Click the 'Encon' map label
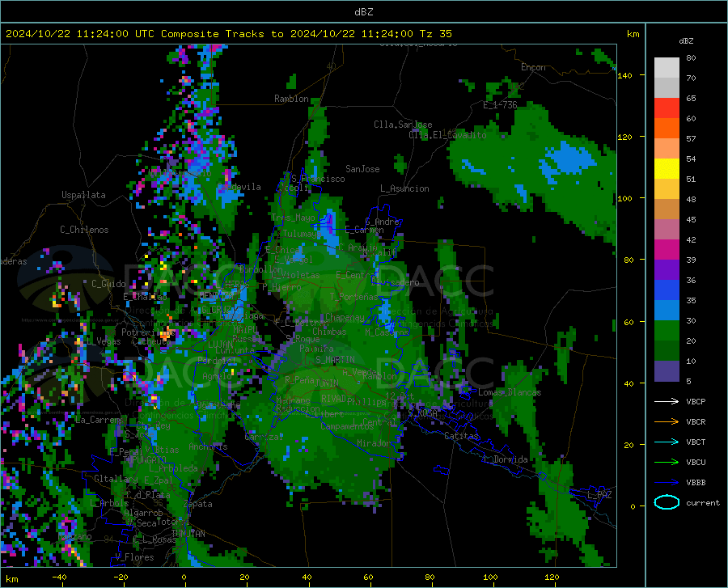Image resolution: width=728 pixels, height=588 pixels. [533, 67]
